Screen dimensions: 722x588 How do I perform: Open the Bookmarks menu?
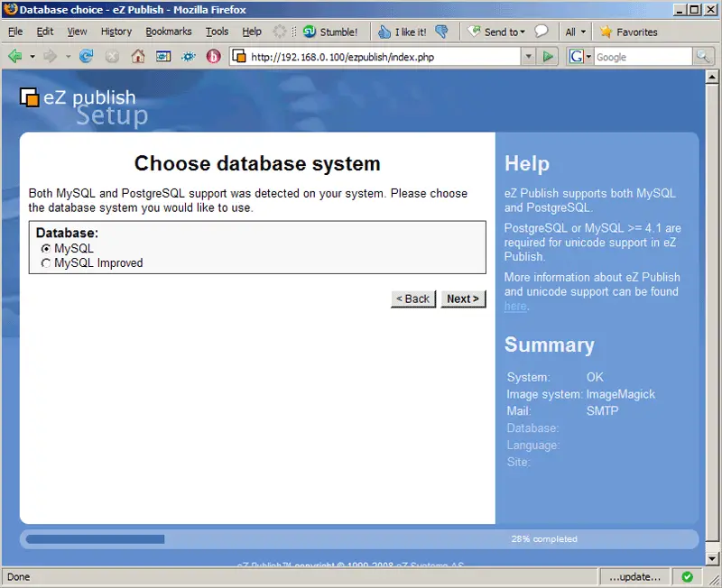[169, 32]
